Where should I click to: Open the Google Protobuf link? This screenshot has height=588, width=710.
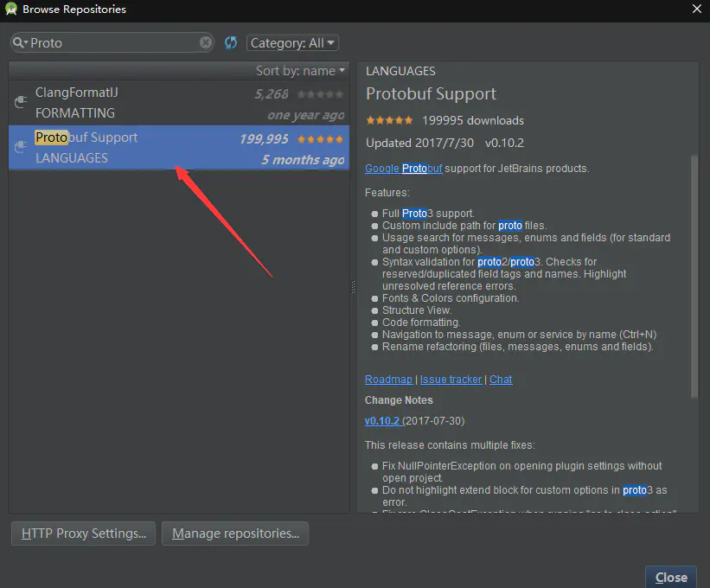click(404, 169)
